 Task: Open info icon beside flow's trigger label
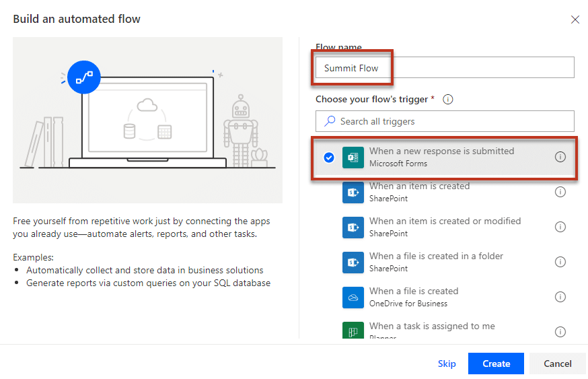448,99
